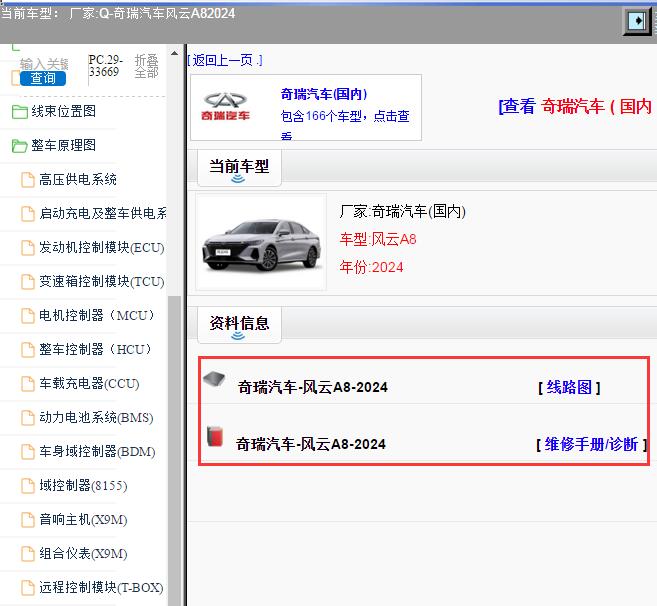Click the 查看 奇瑞汽车(国内 link on right
657x606 pixels.
577,106
